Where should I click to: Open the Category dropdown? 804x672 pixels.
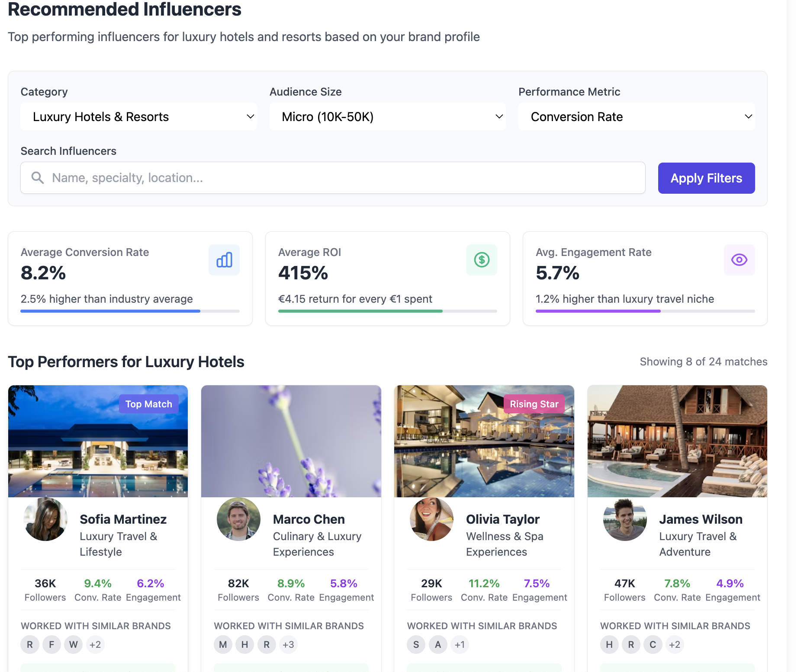pyautogui.click(x=138, y=117)
